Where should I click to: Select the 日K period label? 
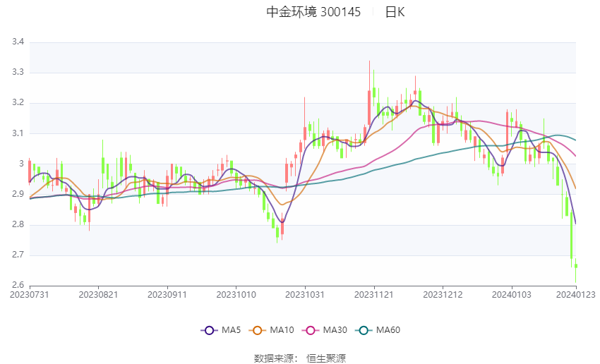click(x=395, y=12)
